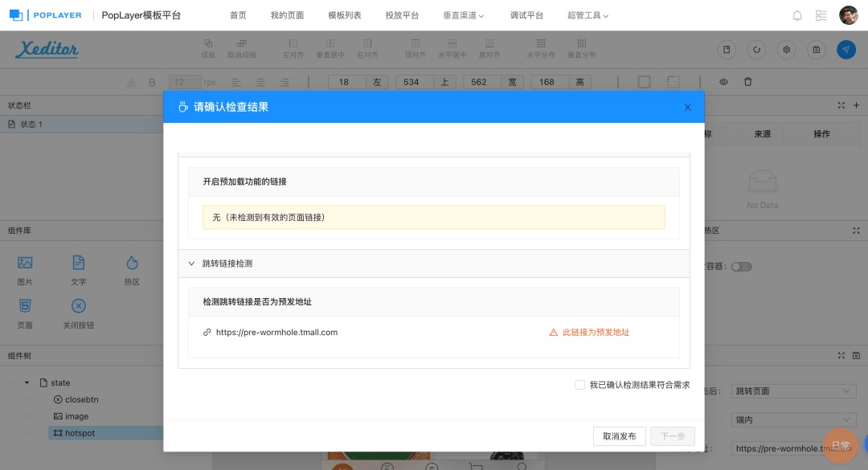The height and width of the screenshot is (470, 868).
Task: Click the 取消成组 ungroup tool
Action: [241, 49]
